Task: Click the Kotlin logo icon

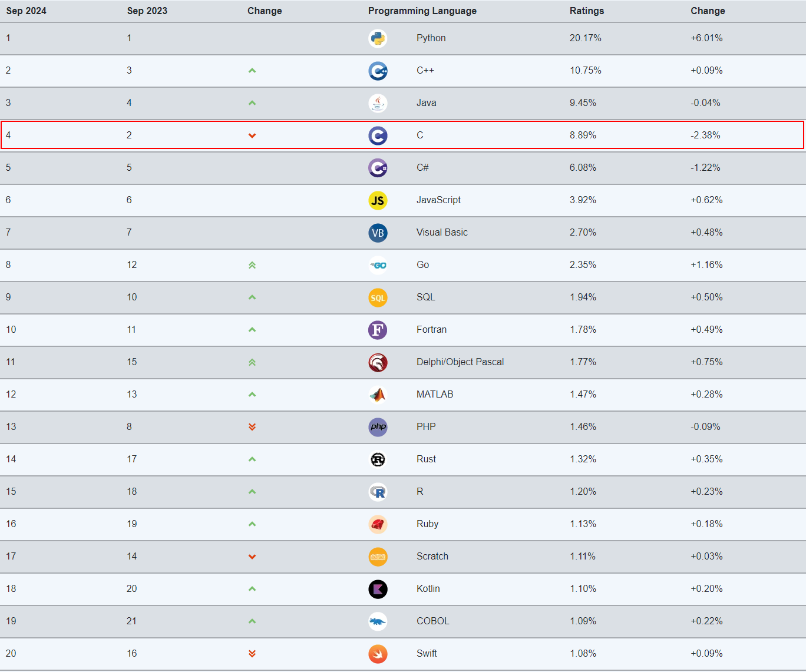Action: pyautogui.click(x=378, y=589)
